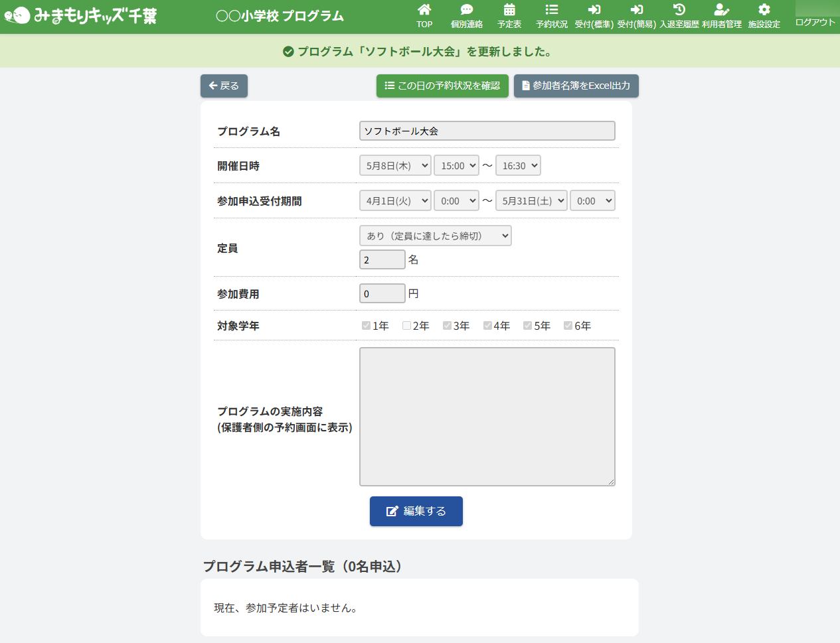Open the 予定表 calendar icon
This screenshot has width=840, height=643.
(x=509, y=10)
